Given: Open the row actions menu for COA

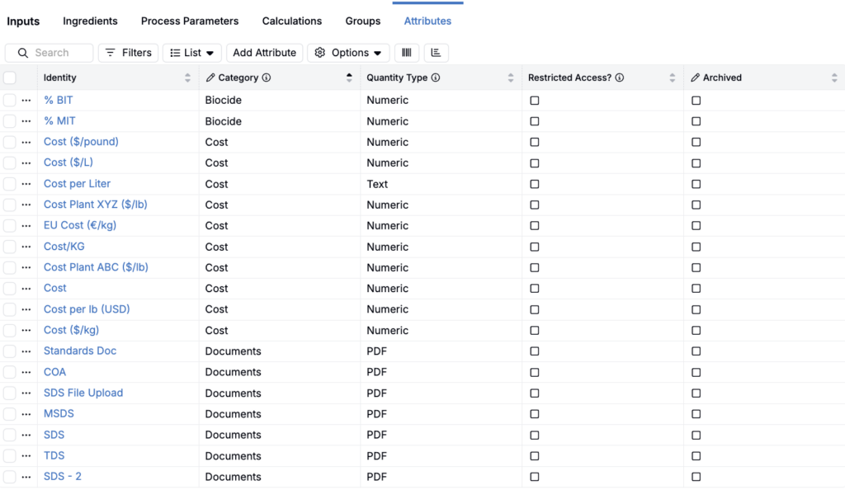Looking at the screenshot, I should (x=26, y=372).
